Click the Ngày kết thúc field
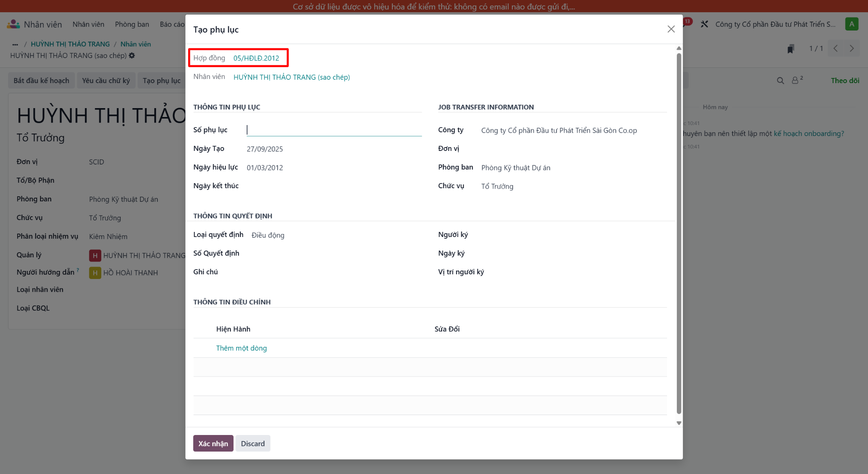The image size is (868, 474). (x=334, y=186)
